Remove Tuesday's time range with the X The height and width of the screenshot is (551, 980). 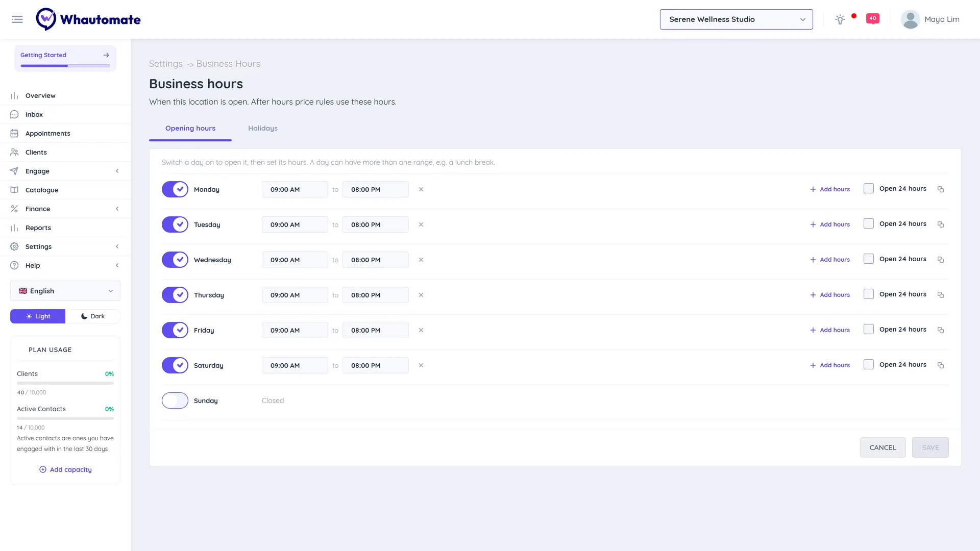[421, 224]
